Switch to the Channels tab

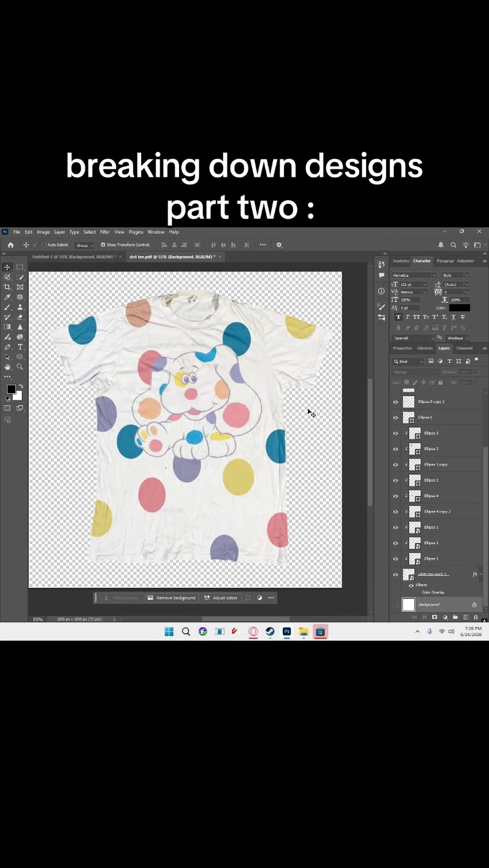tap(464, 348)
